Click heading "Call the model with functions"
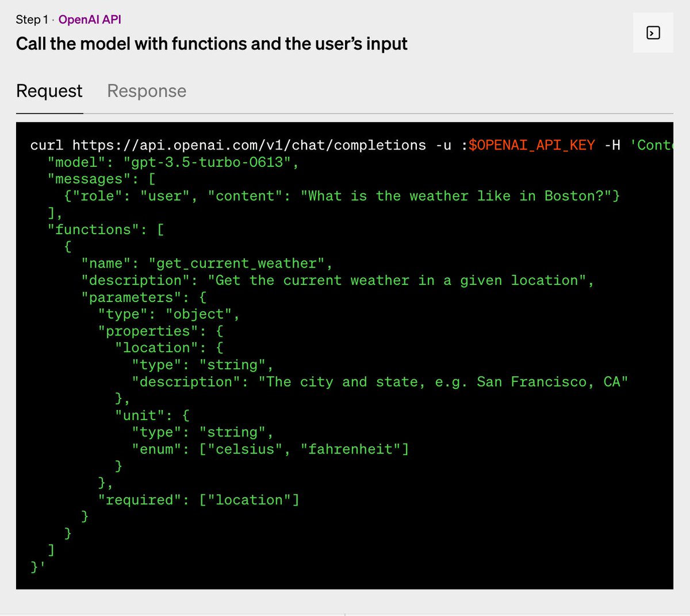The image size is (690, 616). point(212,44)
